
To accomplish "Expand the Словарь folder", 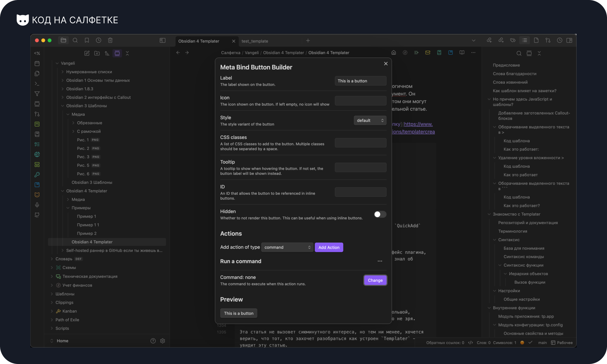I will pos(52,259).
